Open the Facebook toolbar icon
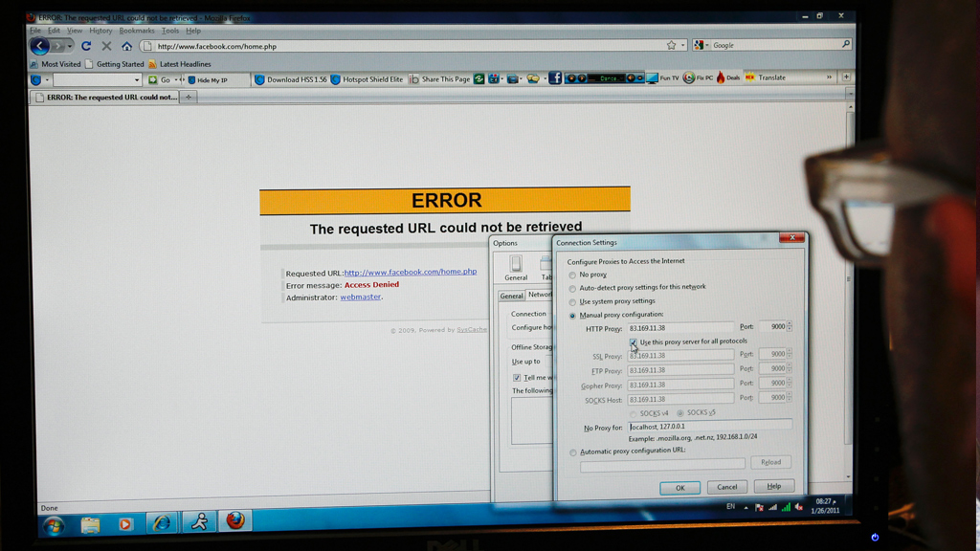Viewport: 980px width, 551px height. [554, 78]
